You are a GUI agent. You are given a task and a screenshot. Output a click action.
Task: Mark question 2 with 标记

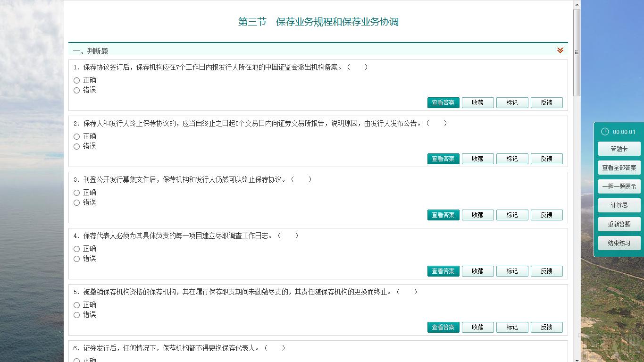click(x=512, y=159)
